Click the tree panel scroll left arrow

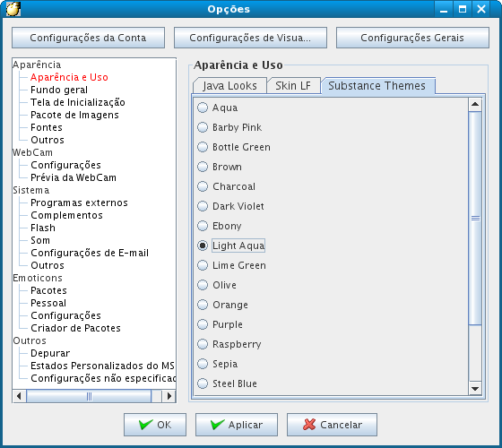(x=19, y=396)
